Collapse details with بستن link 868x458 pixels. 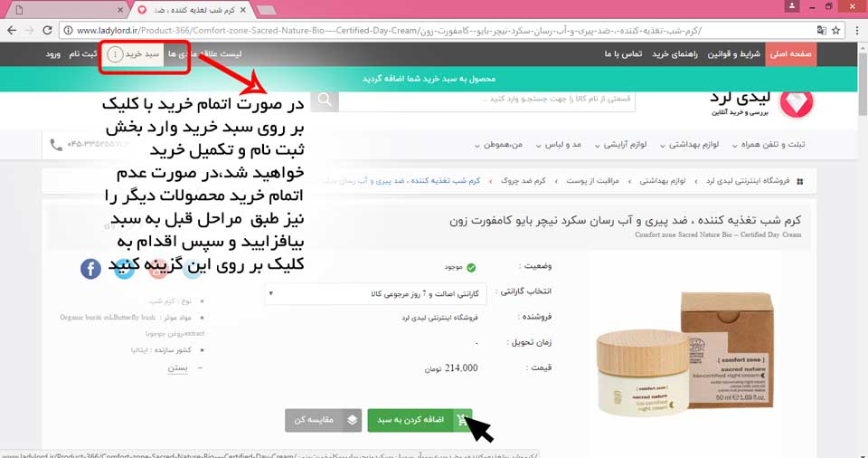tap(178, 368)
